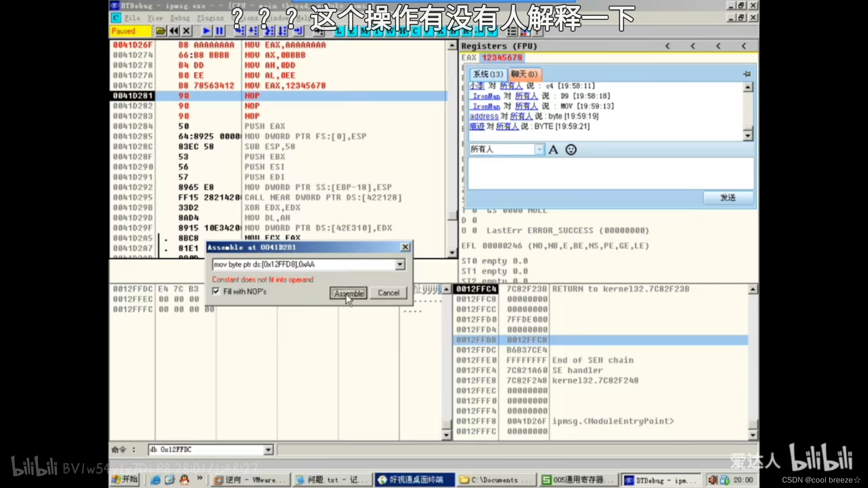The width and height of the screenshot is (868, 488).
Task: Expand the 所有人 recipient dropdown
Action: tap(539, 150)
